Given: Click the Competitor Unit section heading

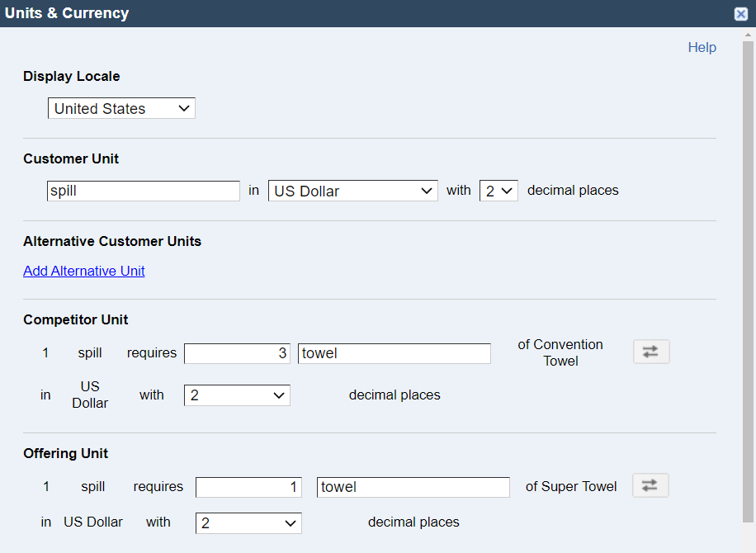Looking at the screenshot, I should tap(76, 319).
